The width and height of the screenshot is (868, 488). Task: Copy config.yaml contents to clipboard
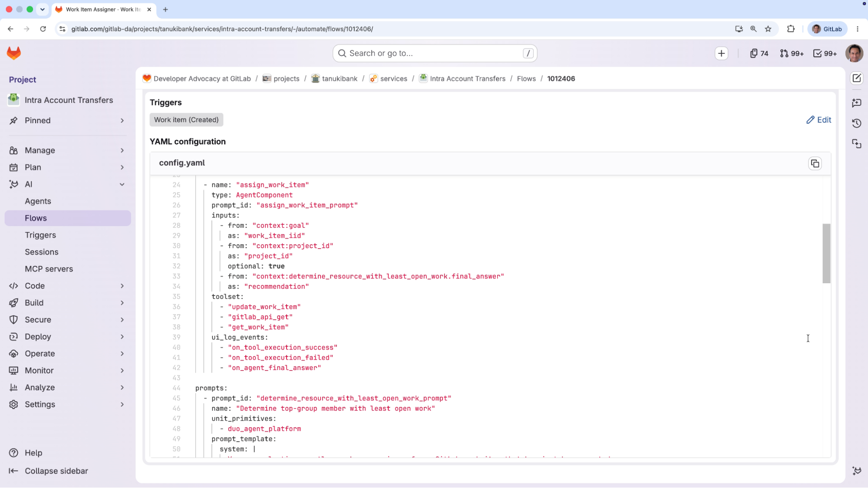tap(815, 164)
